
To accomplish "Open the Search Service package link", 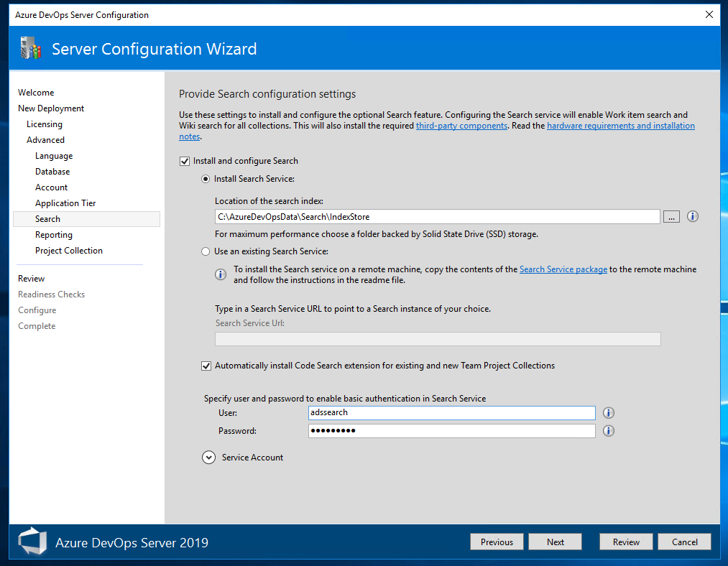I will click(x=563, y=269).
